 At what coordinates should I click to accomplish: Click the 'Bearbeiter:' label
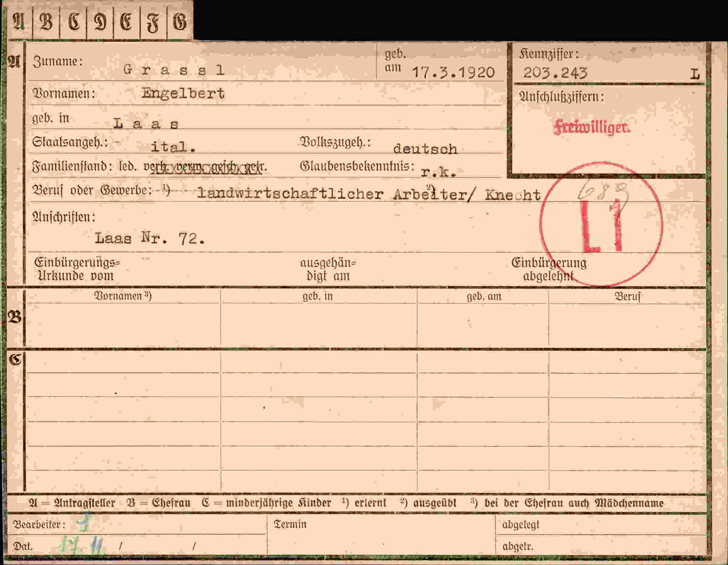[39, 525]
